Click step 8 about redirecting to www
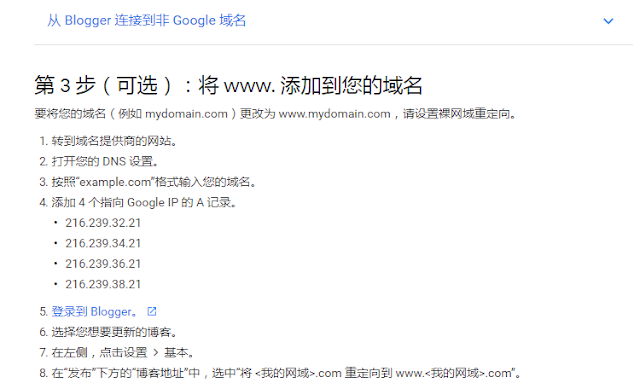The width and height of the screenshot is (640, 383). 287,373
